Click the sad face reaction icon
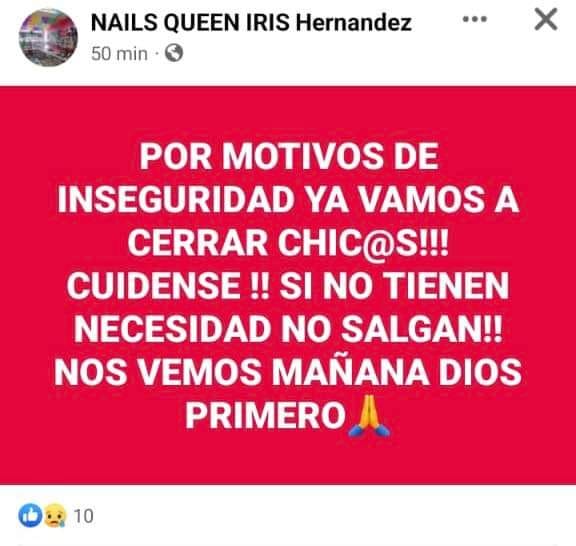The height and width of the screenshot is (546, 576). pyautogui.click(x=55, y=515)
